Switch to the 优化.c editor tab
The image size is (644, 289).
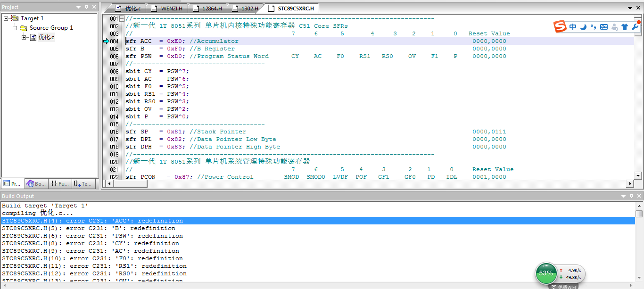click(128, 8)
